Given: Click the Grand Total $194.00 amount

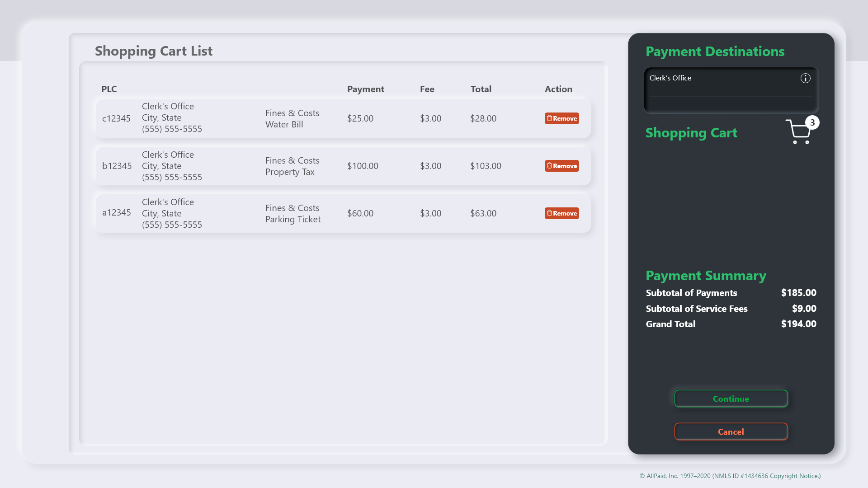Looking at the screenshot, I should click(x=798, y=324).
